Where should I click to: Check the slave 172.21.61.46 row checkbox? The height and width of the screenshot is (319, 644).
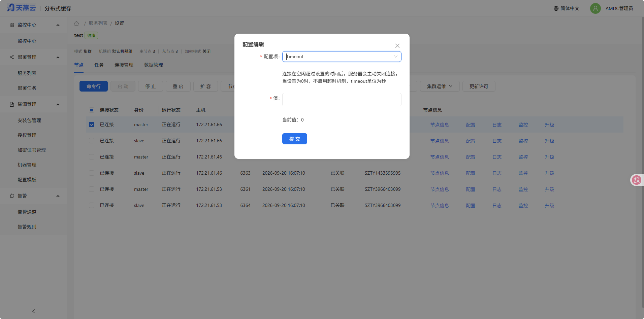coord(92,173)
